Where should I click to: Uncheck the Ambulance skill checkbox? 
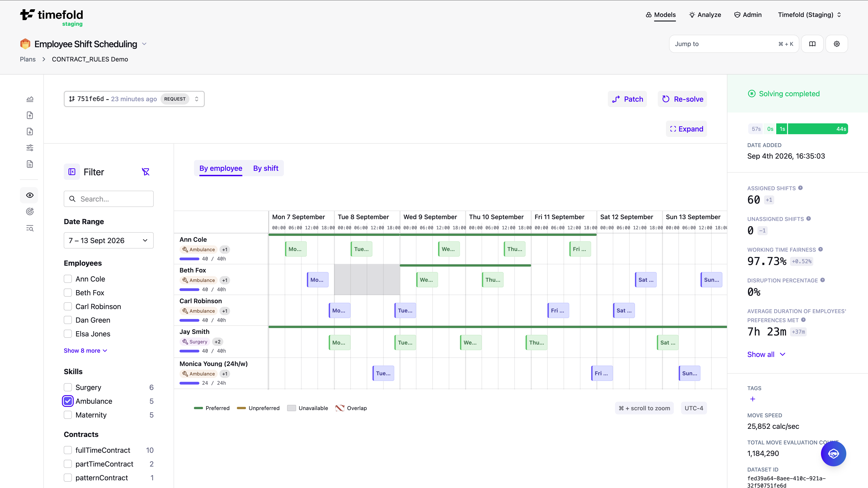(68, 401)
